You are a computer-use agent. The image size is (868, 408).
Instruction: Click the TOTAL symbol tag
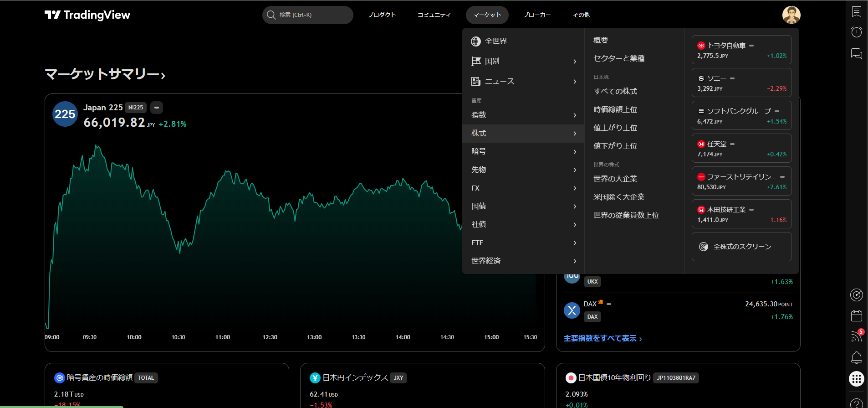[146, 378]
